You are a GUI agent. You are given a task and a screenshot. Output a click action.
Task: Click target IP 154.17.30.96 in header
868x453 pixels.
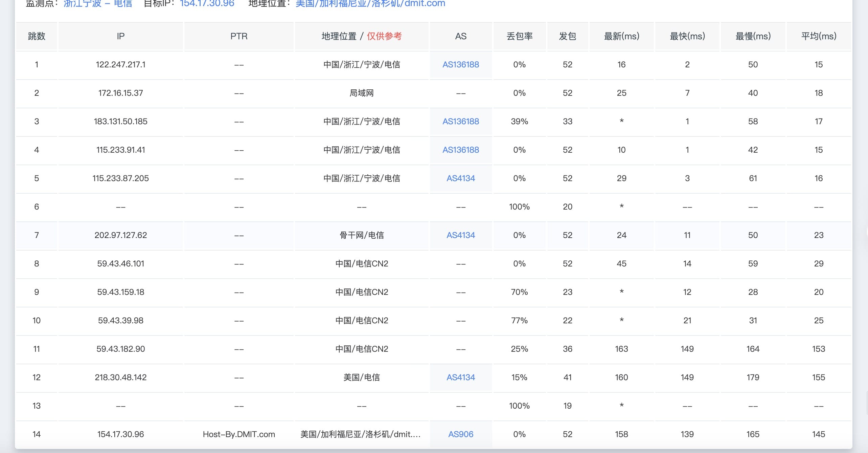(207, 3)
